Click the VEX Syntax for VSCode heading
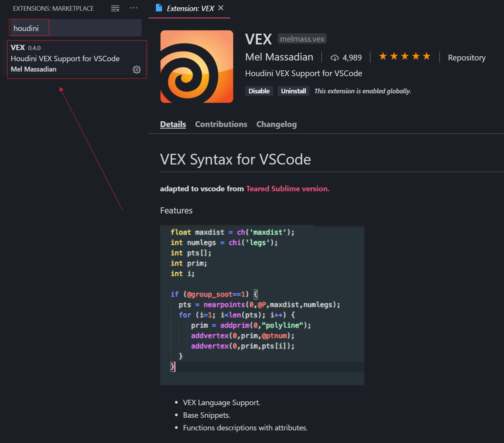This screenshot has height=443, width=504. click(236, 160)
